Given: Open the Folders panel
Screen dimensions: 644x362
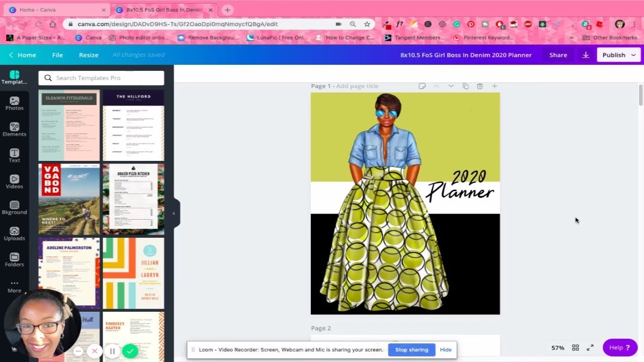Looking at the screenshot, I should tap(14, 260).
